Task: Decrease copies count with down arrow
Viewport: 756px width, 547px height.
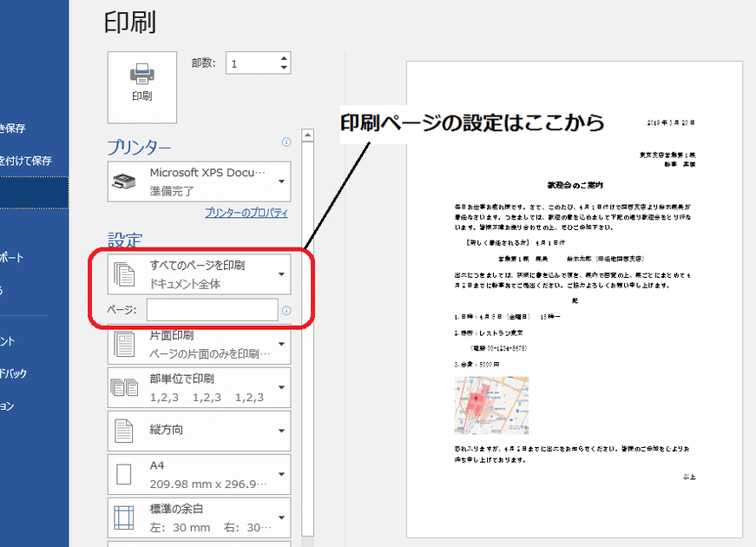Action: pyautogui.click(x=284, y=68)
